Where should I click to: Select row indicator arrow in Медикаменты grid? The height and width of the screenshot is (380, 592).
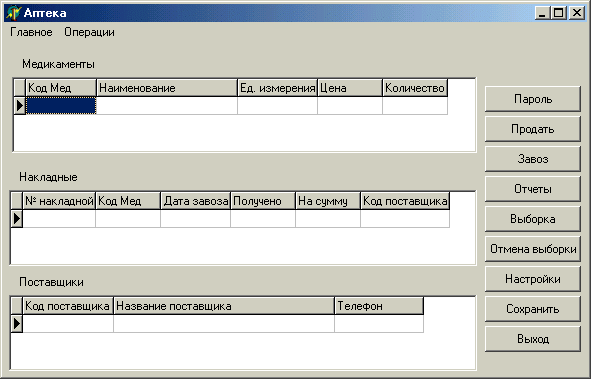click(20, 105)
